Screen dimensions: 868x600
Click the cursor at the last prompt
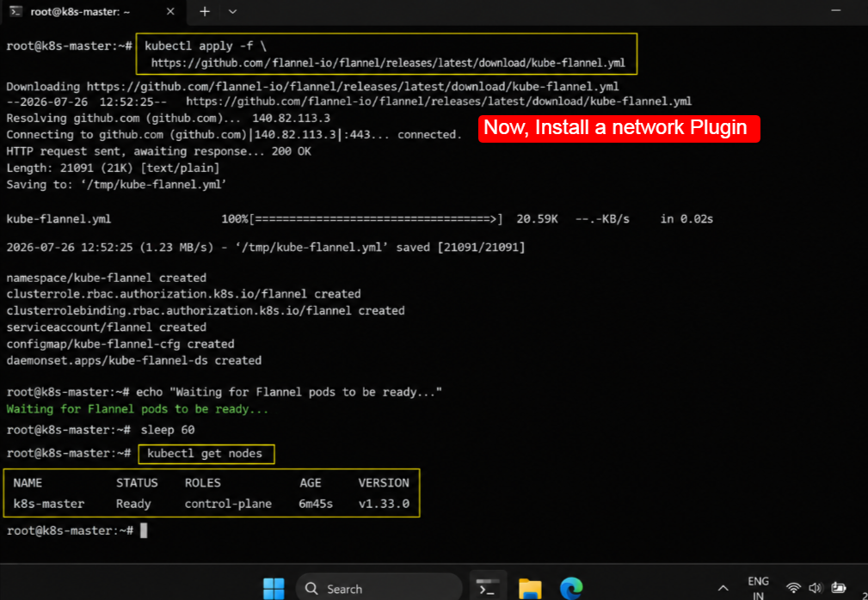(144, 530)
